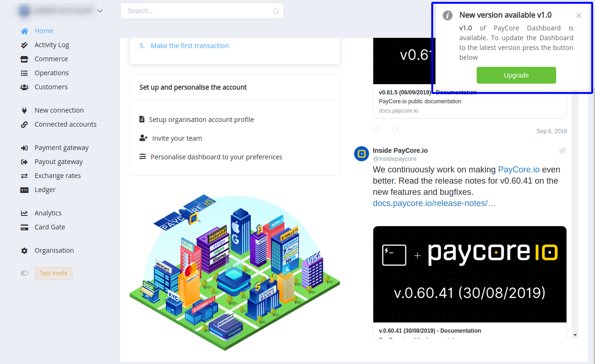Viewport: 595px width, 364px height.
Task: Select New connection in sidebar
Action: [59, 110]
